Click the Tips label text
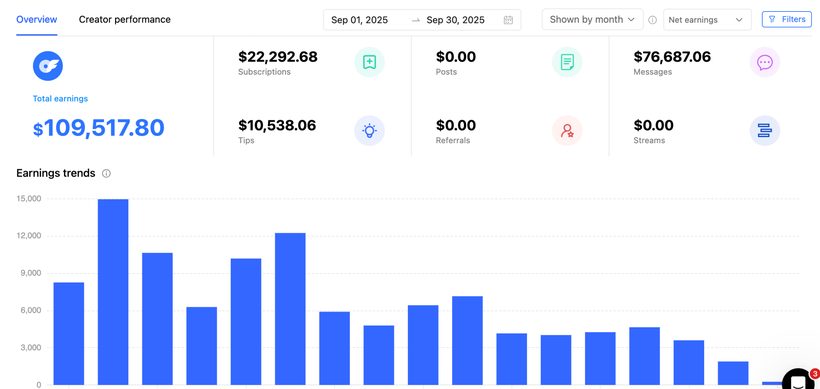 point(246,141)
